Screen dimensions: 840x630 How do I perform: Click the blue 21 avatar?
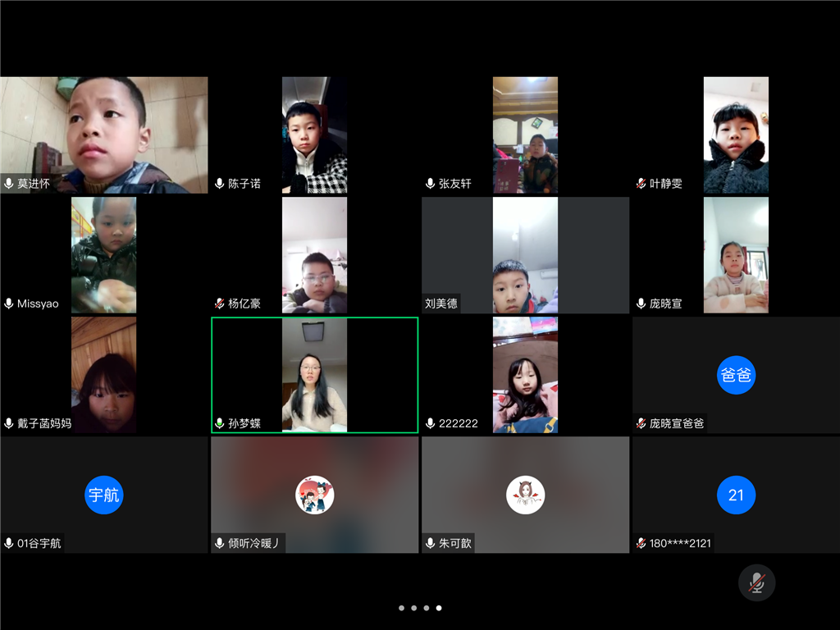point(736,495)
